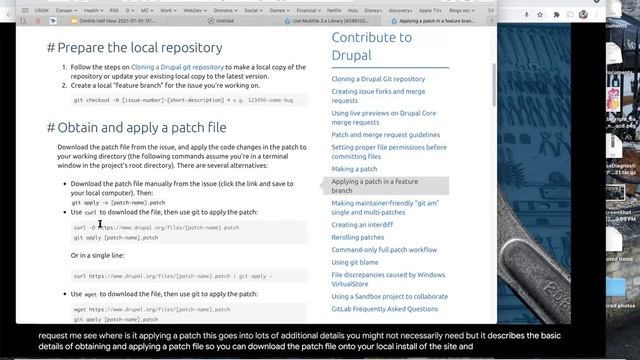The width and height of the screenshot is (640, 360).
Task: Open the Creating an interdiff link
Action: point(362,225)
